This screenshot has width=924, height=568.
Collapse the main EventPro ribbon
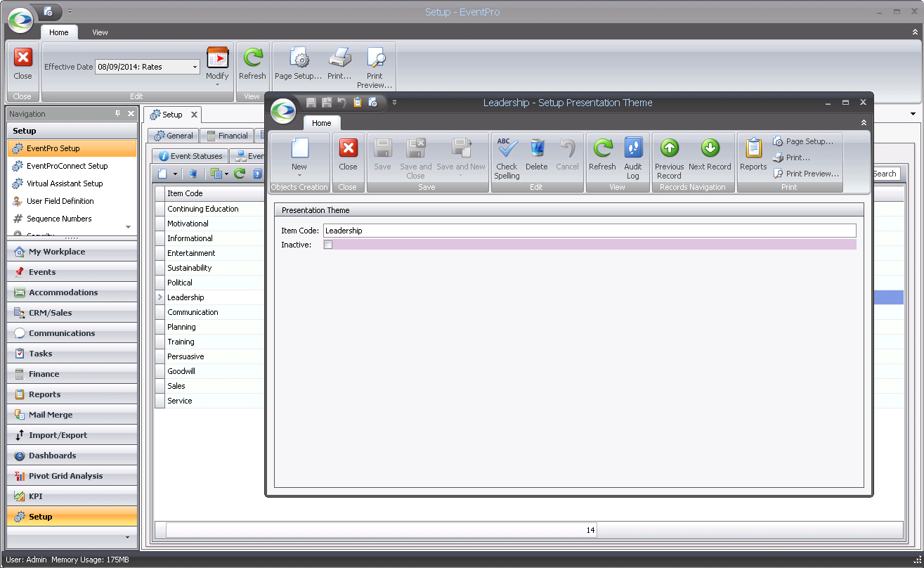click(914, 32)
